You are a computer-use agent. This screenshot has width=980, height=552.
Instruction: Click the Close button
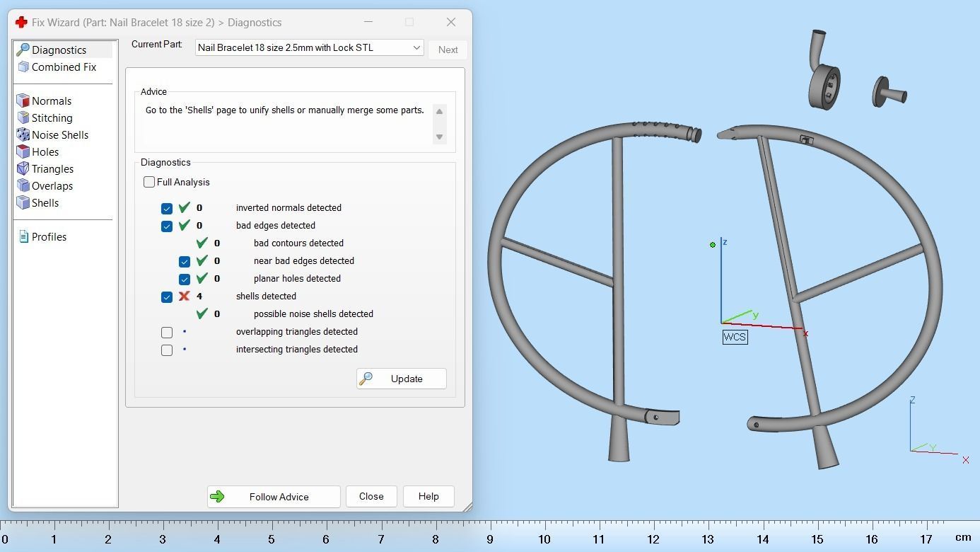pos(371,497)
